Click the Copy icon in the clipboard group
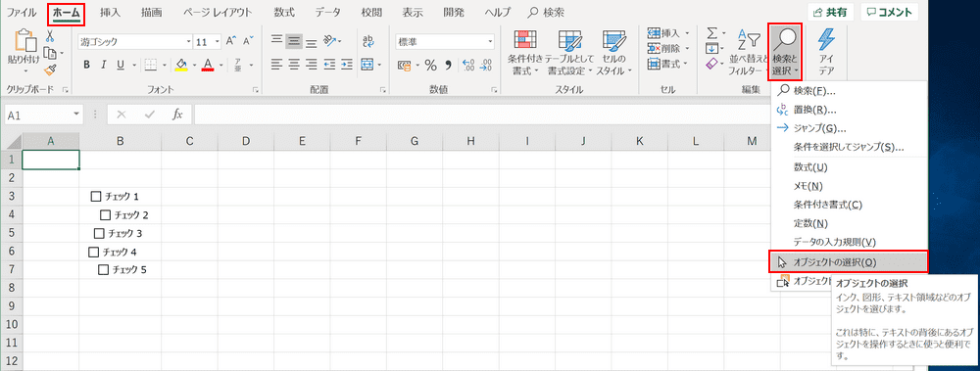Screen dimensions: 980x371 (x=50, y=53)
